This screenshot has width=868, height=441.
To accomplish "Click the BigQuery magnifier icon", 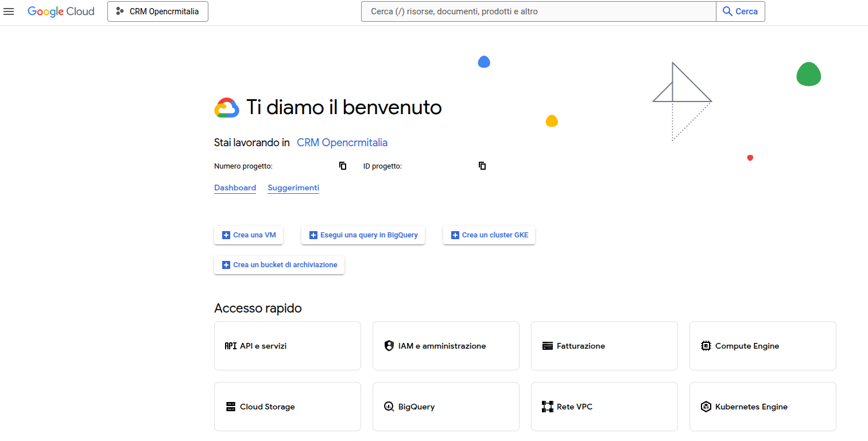I will pyautogui.click(x=389, y=407).
